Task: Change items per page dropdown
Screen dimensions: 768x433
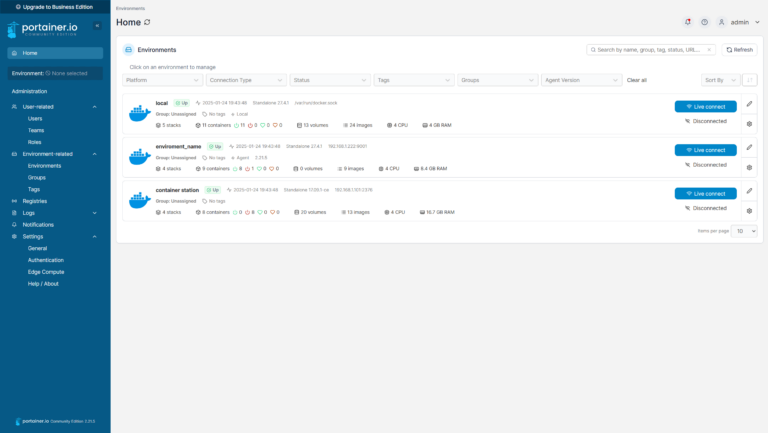Action: pyautogui.click(x=745, y=231)
